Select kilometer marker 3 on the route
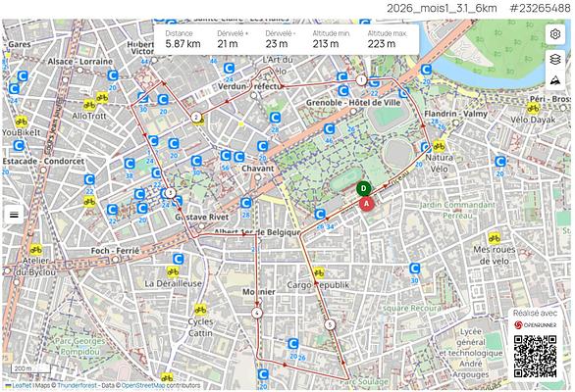 [170, 193]
